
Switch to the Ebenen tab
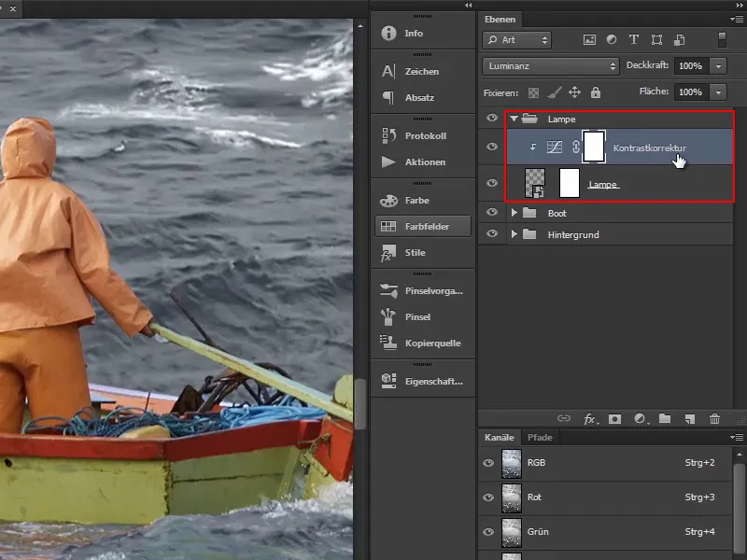click(500, 20)
